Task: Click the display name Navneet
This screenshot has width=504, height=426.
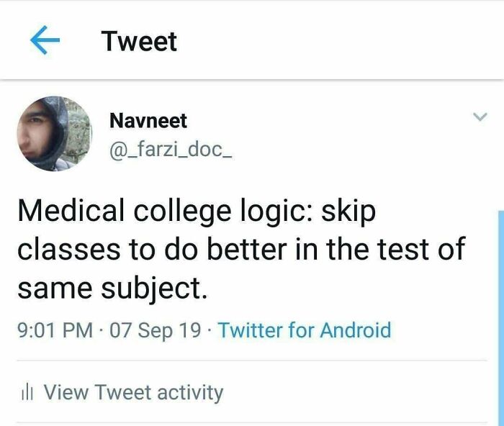Action: click(x=148, y=120)
